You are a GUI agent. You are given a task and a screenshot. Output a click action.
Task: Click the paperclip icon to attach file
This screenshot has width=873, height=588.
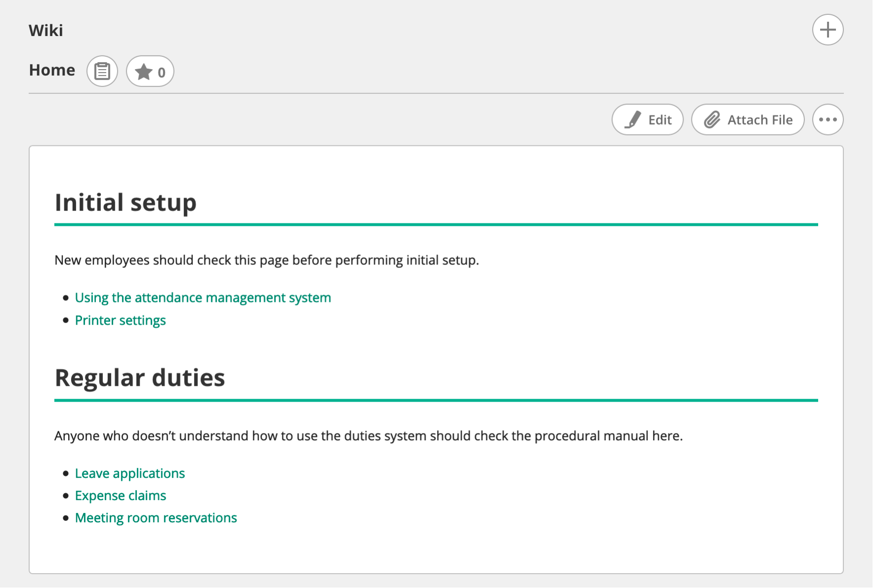point(712,120)
